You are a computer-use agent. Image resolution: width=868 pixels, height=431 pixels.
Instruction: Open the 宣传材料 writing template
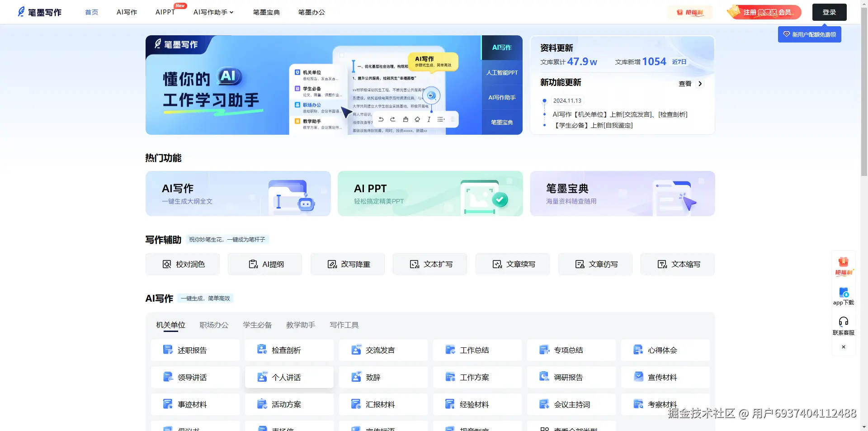[665, 377]
